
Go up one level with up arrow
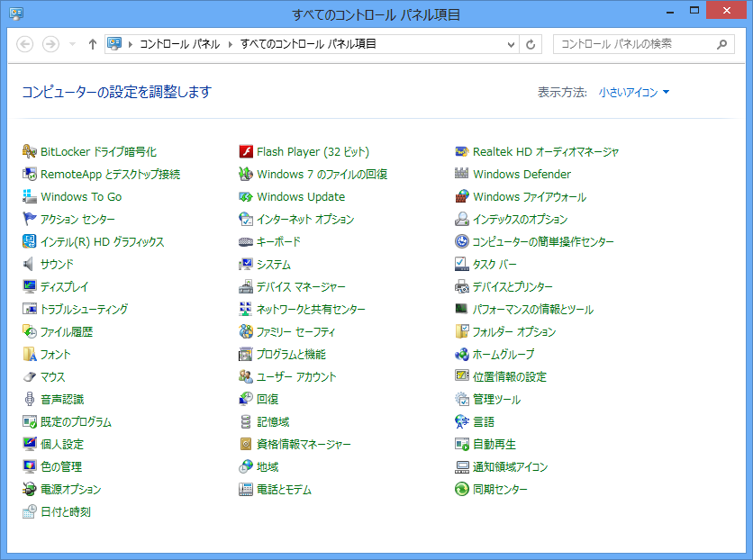click(93, 44)
